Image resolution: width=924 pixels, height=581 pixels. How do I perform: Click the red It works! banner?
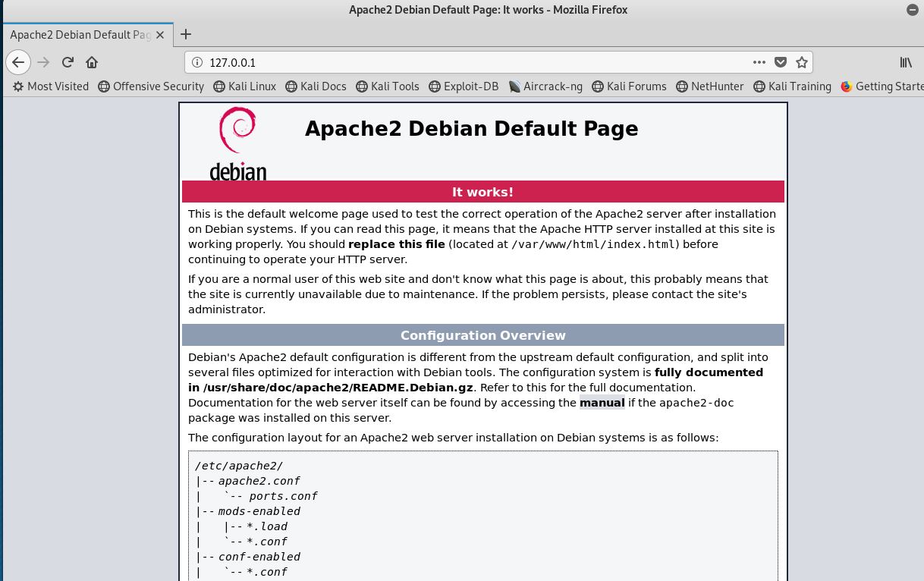pyautogui.click(x=483, y=192)
